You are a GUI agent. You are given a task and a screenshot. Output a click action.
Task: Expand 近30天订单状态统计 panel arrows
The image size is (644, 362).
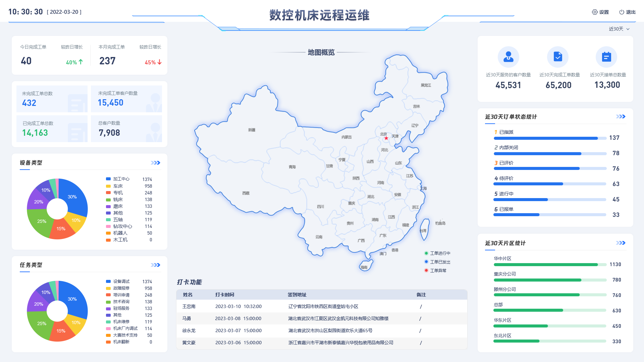[x=621, y=117]
